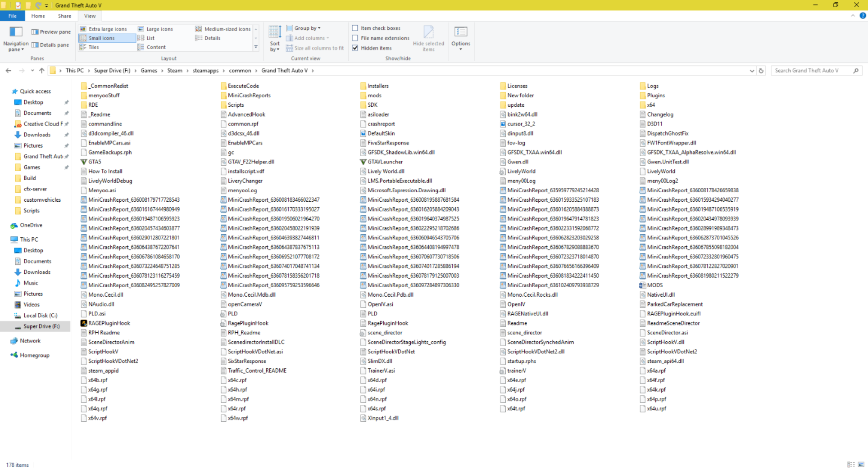Navigate to common in breadcrumb path
Screen dimensions: 868x470
tap(240, 71)
